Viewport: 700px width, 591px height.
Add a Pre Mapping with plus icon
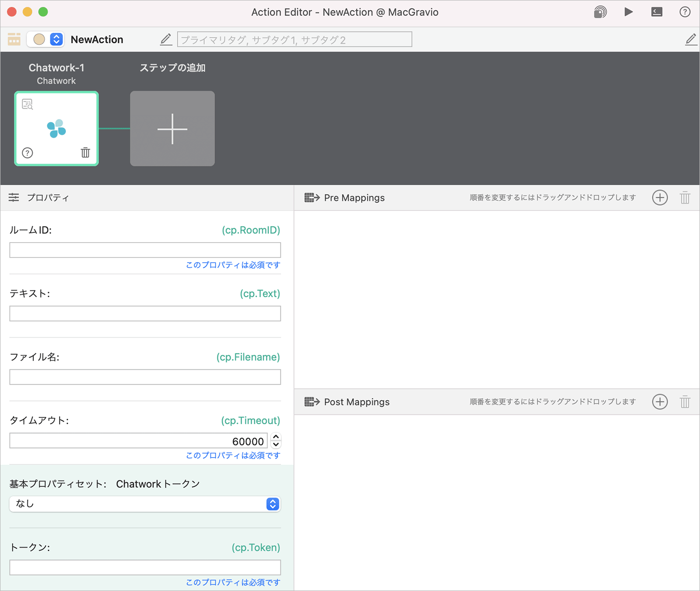coord(660,197)
